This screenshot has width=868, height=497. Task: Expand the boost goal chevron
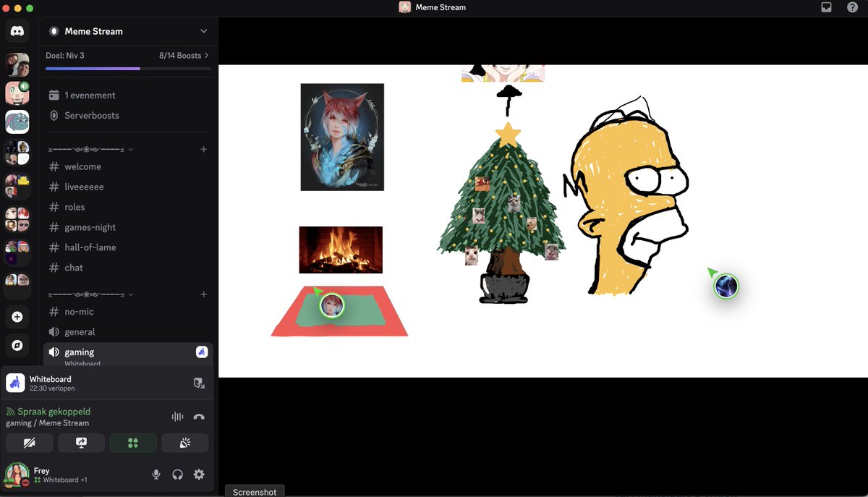pos(207,56)
